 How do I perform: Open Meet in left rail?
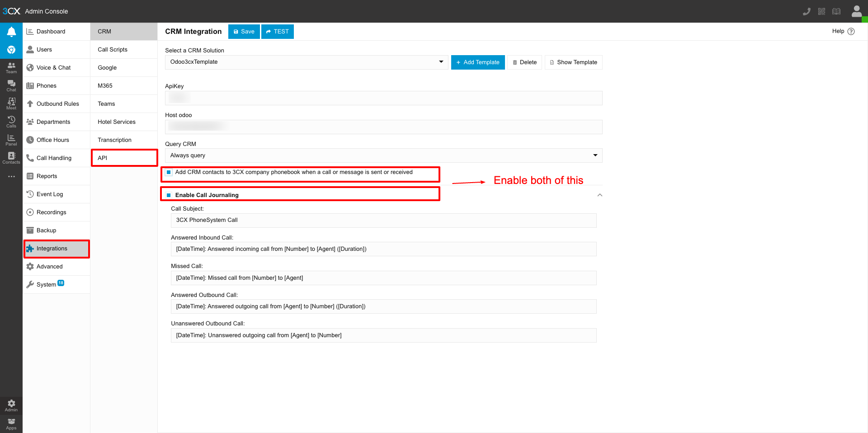point(11,104)
